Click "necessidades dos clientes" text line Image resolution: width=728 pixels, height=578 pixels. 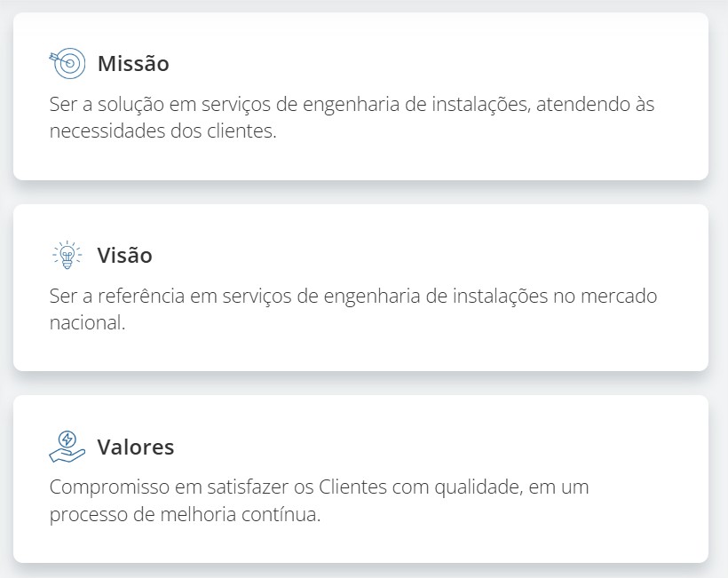pos(163,131)
